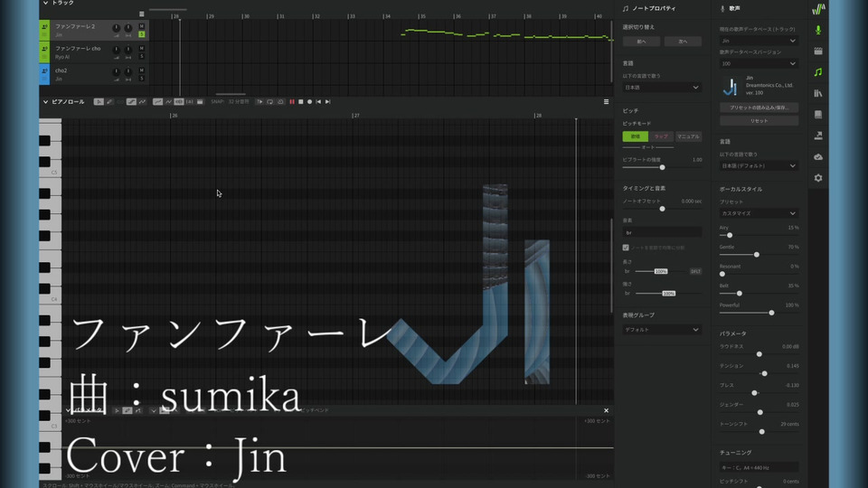This screenshot has width=868, height=488.
Task: Mute the ファンファーレ cho track
Action: 142,49
